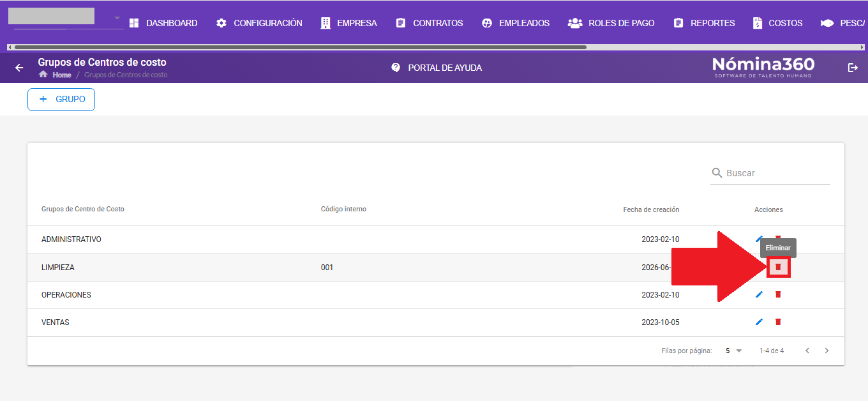Viewport: 868px width, 401px height.
Task: Delete the OPERACIONES group with the trash icon
Action: pos(778,294)
